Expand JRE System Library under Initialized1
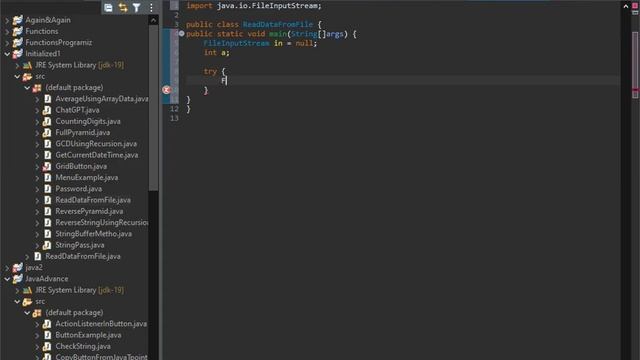640x360 pixels. 17,65
